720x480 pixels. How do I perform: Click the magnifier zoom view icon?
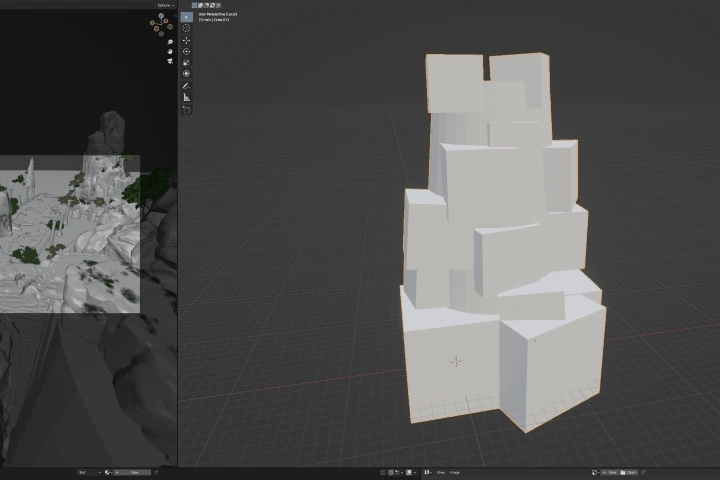point(170,42)
